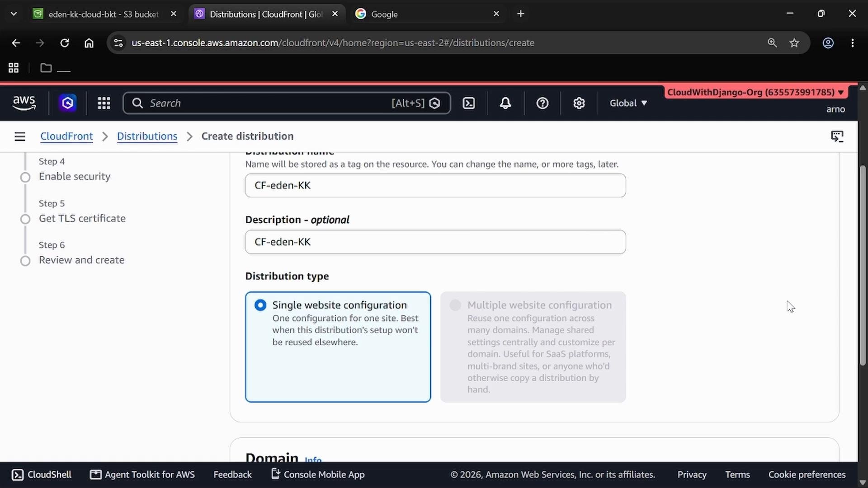Open Console Mobile App link
Screen dimensions: 868x488
tap(318, 474)
